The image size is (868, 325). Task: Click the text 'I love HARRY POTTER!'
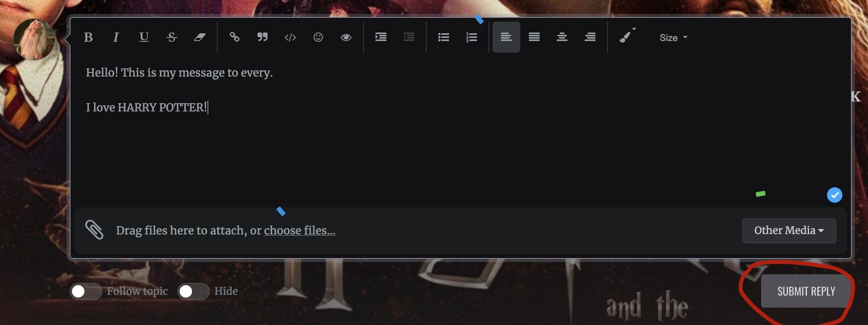(146, 107)
